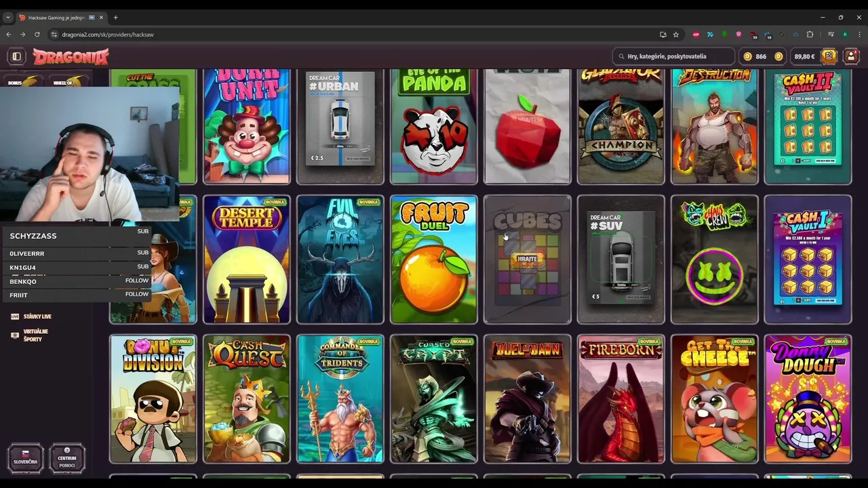Open Stávky Live in the sidebar
Screen dimensions: 868x488
[31, 317]
